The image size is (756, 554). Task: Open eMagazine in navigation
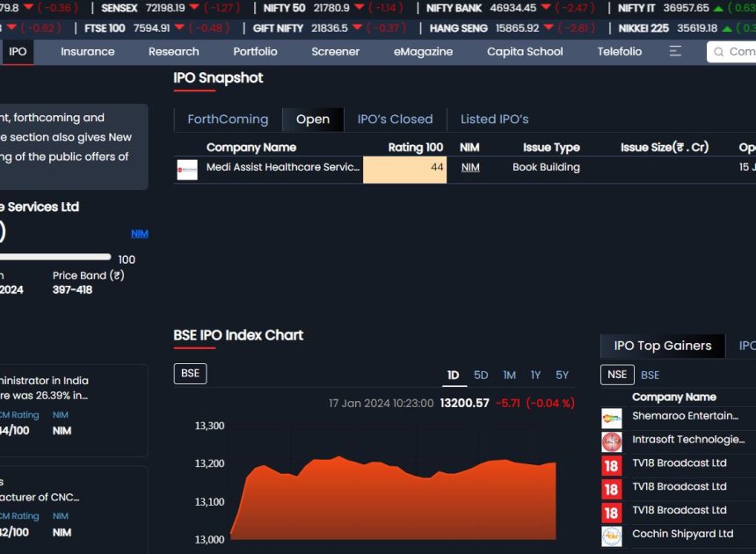pyautogui.click(x=423, y=52)
